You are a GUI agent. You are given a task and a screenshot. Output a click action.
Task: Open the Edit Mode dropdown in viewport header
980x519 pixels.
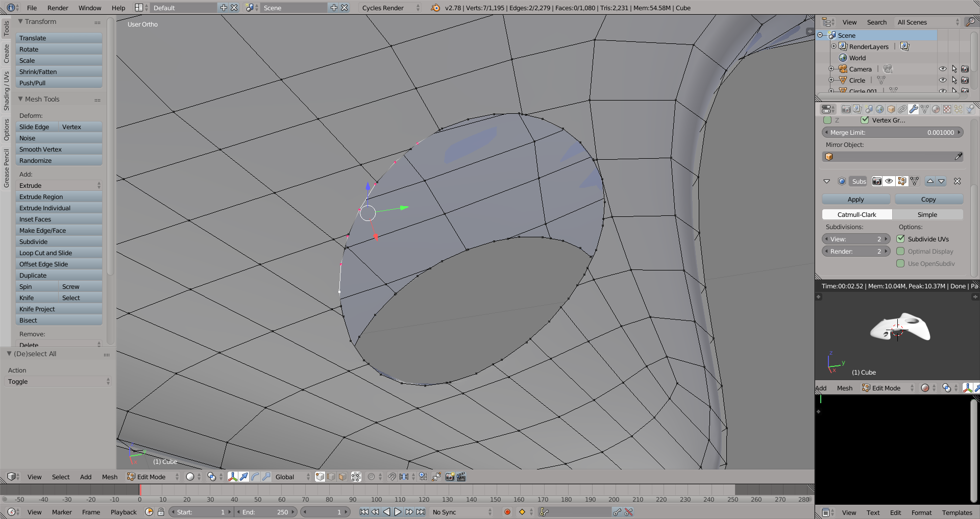click(153, 477)
